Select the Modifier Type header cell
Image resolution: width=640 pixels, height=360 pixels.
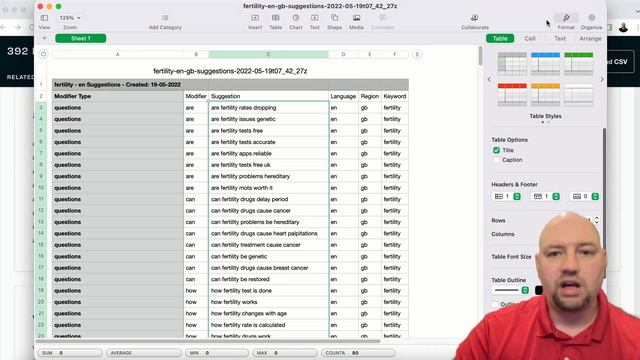pos(118,96)
